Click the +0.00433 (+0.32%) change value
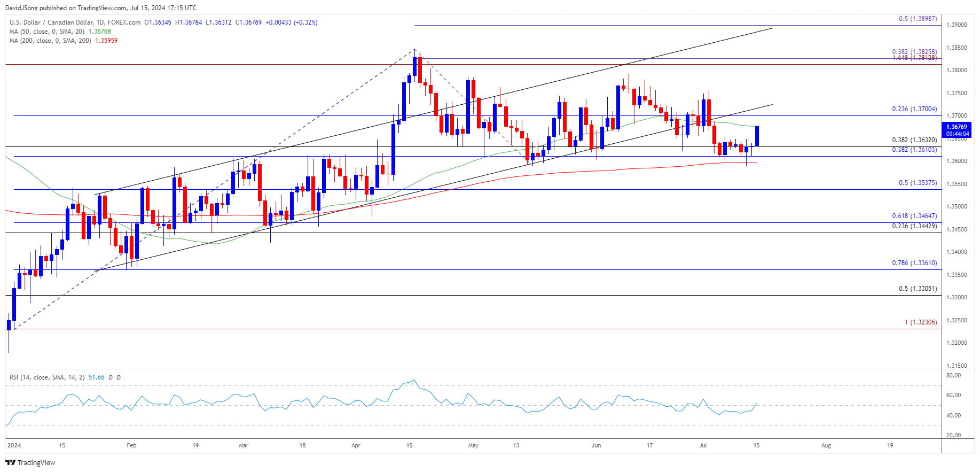Viewport: 980px width, 472px height. coord(292,22)
